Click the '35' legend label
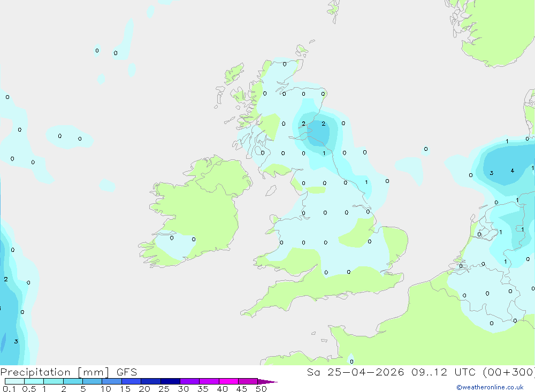535x392 pixels. [x=203, y=389]
